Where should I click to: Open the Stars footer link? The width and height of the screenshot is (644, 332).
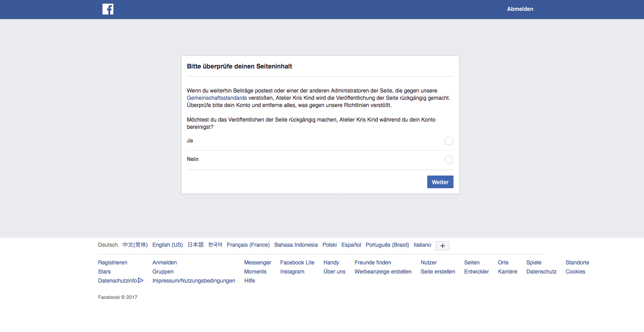104,272
